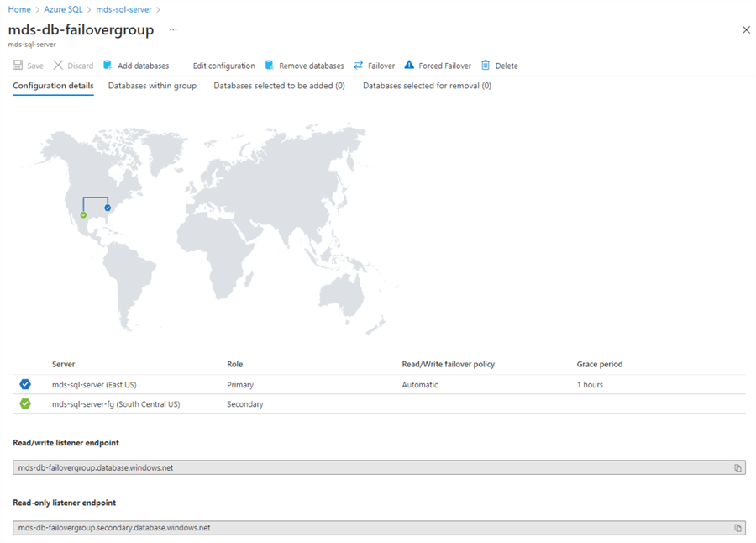The height and width of the screenshot is (543, 756).
Task: Open Databases selected for removal tab
Action: [427, 86]
